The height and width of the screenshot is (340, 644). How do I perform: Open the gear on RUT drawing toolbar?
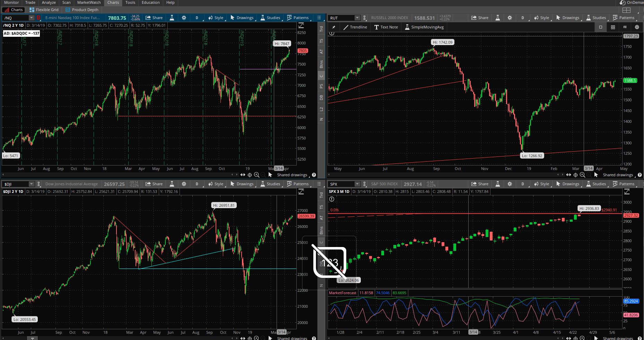637,27
